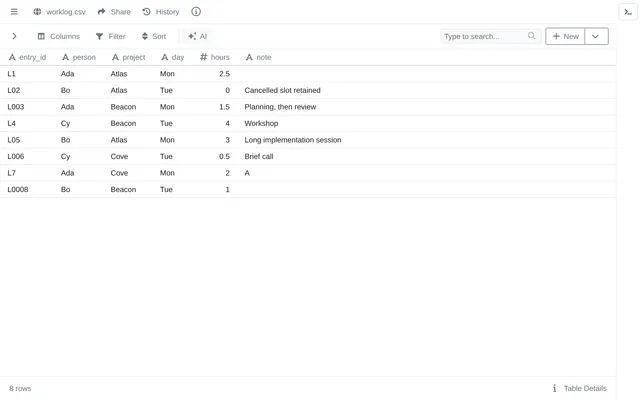The height and width of the screenshot is (400, 640).
Task: Click the Cancelled slot retained note
Action: 282,91
